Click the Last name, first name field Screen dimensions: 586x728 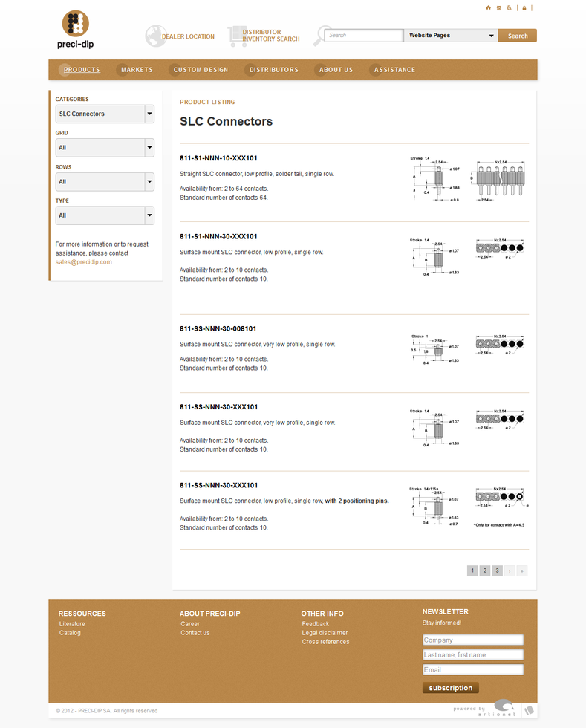(x=473, y=654)
